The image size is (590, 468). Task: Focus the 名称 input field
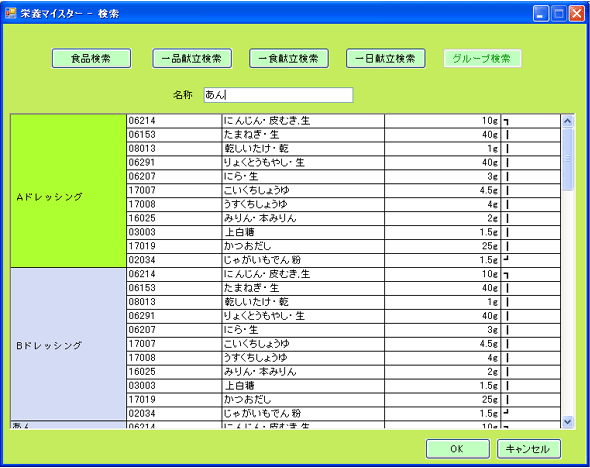(x=278, y=95)
